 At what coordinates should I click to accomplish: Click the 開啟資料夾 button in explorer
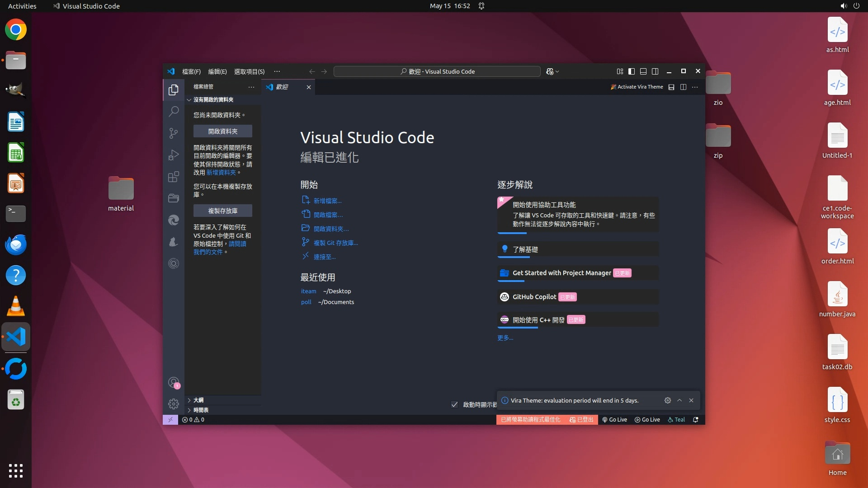point(223,131)
